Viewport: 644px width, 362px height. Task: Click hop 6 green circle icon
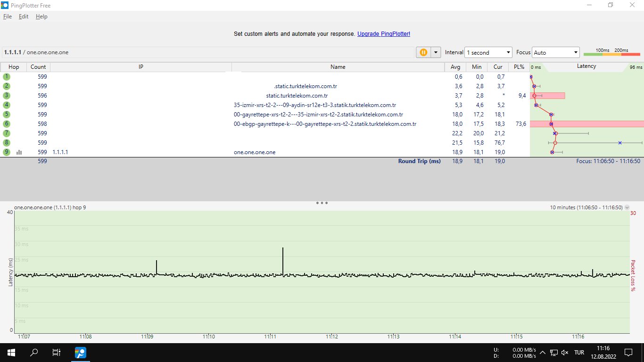[x=7, y=123]
